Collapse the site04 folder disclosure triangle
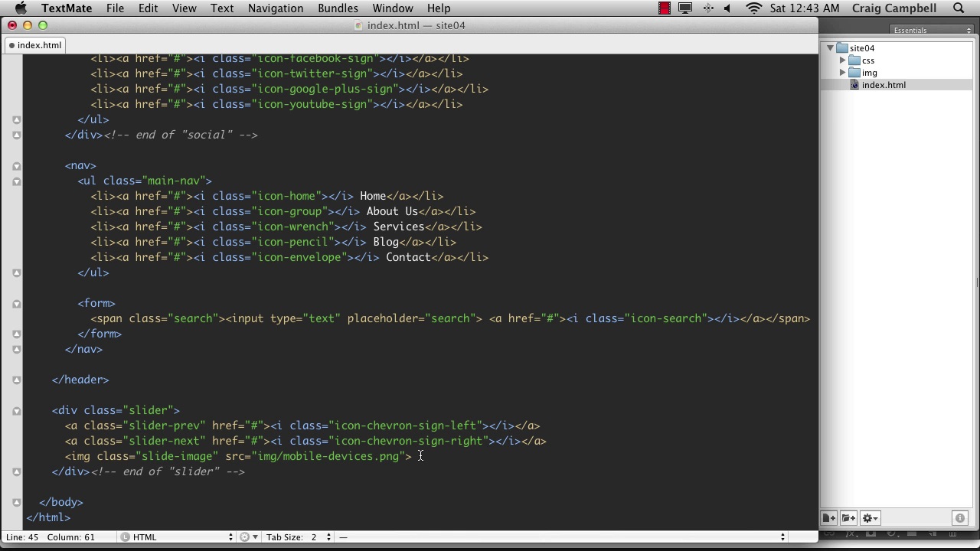Viewport: 980px width, 551px height. pyautogui.click(x=830, y=48)
